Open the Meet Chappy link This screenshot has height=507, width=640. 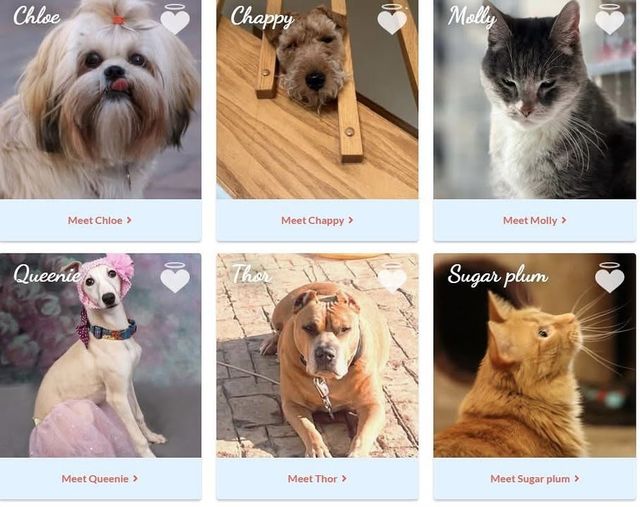(x=317, y=220)
